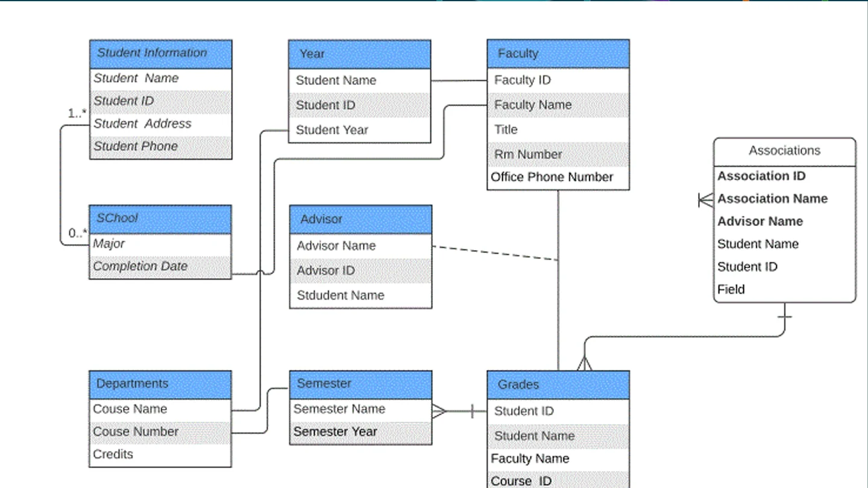Select the crow's foot connector beside Association Name

click(706, 199)
